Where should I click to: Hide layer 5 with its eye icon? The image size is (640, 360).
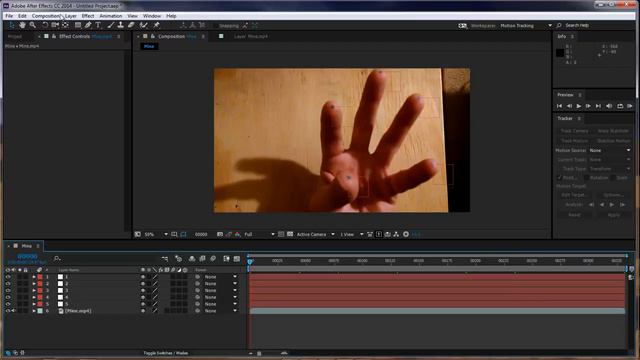(8, 304)
